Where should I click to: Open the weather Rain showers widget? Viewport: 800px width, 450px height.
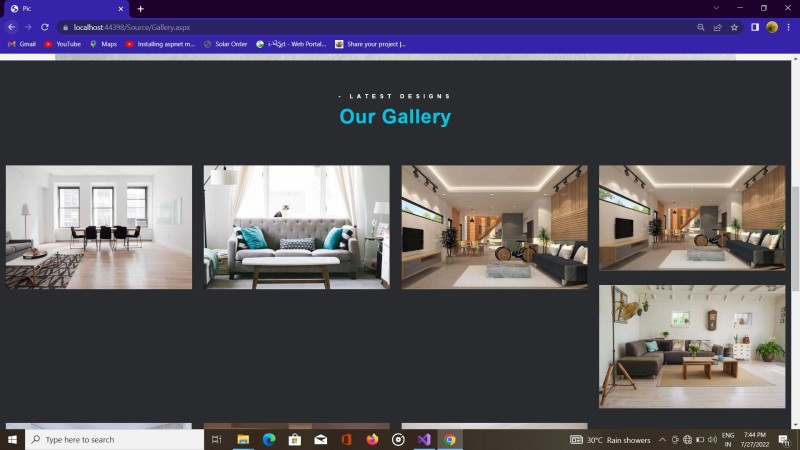tap(610, 440)
